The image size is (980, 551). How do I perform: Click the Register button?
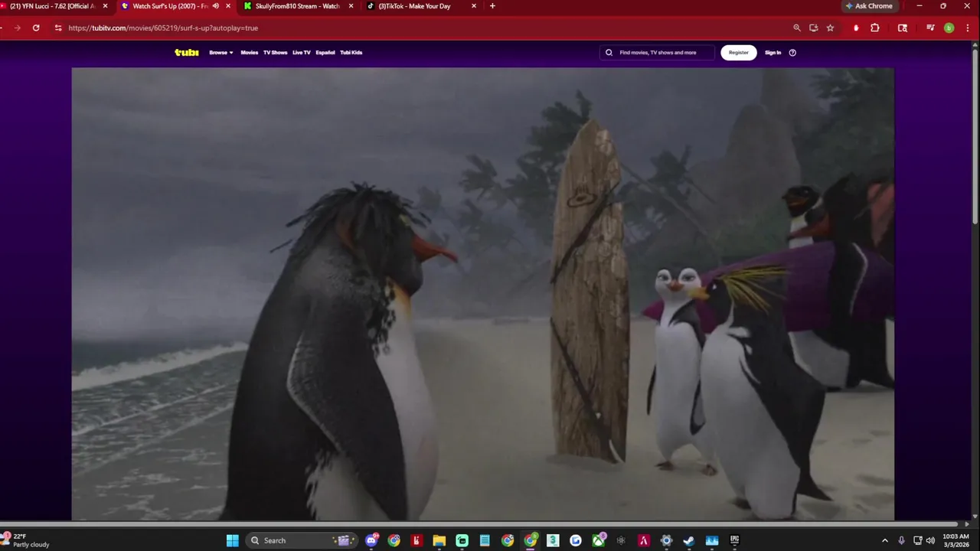pos(739,53)
